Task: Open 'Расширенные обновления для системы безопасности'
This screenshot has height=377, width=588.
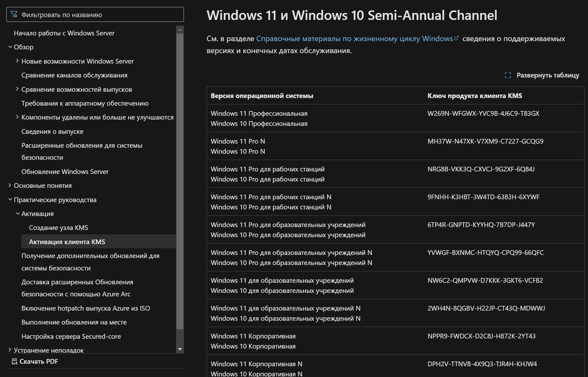Action: (x=82, y=151)
